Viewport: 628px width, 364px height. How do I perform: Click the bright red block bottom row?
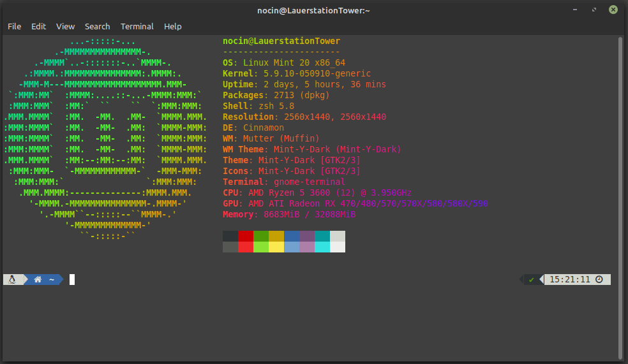246,247
